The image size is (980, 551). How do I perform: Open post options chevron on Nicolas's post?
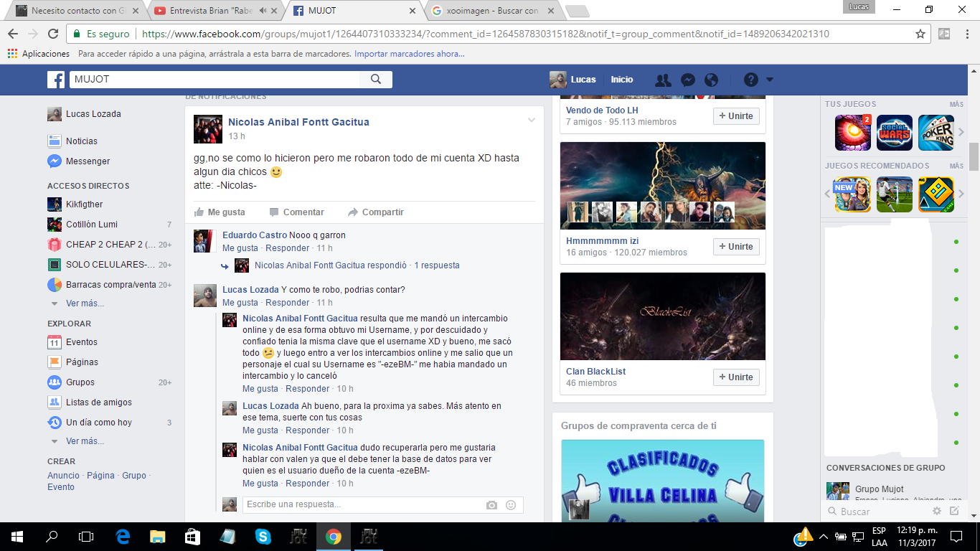click(x=532, y=120)
